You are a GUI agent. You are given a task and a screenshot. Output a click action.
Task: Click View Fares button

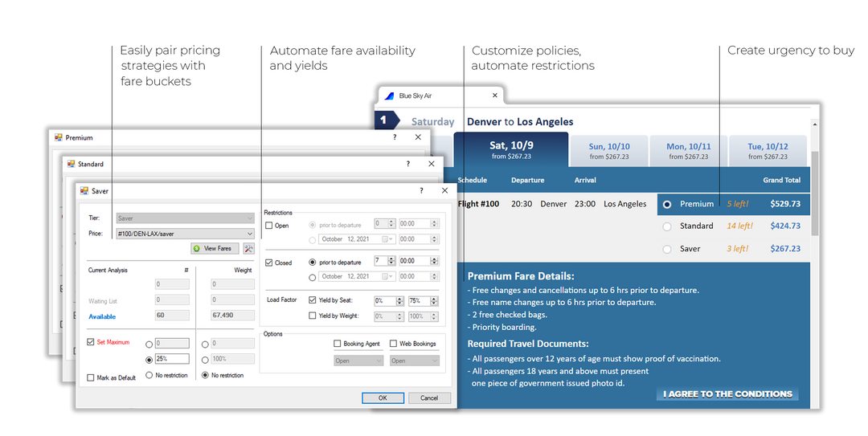point(215,248)
